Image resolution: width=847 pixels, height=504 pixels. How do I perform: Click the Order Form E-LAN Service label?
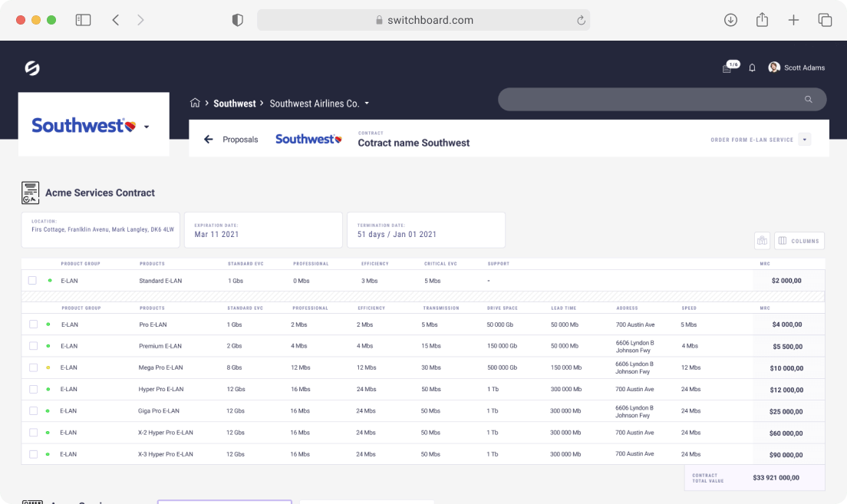coord(752,140)
